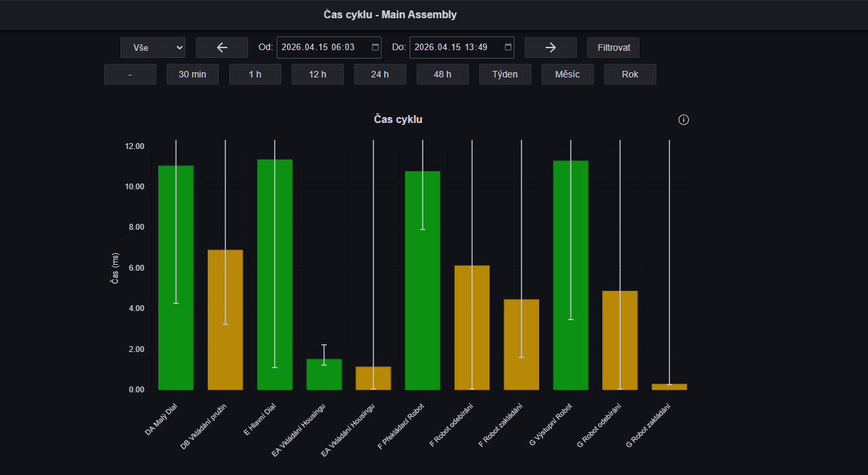Click the dash reset range button
Screen dimensions: 868x475
pyautogui.click(x=130, y=74)
